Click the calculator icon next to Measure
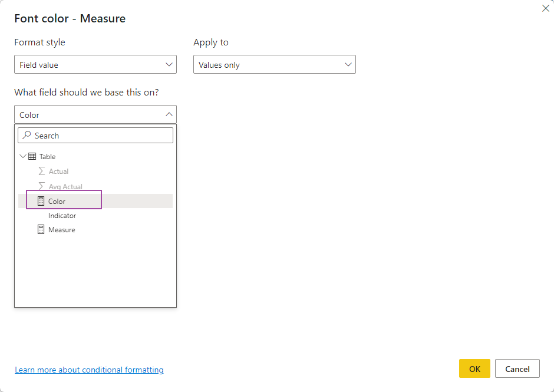554x392 pixels. click(41, 230)
